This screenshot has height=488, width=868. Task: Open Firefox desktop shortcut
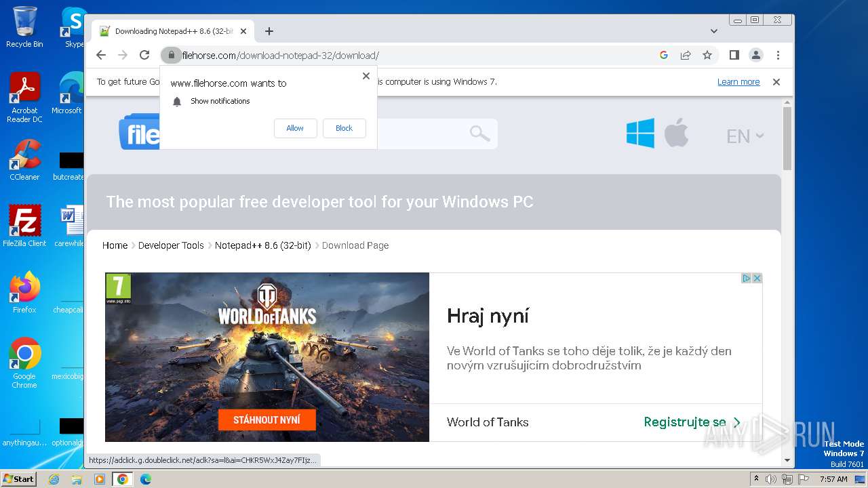(x=24, y=292)
